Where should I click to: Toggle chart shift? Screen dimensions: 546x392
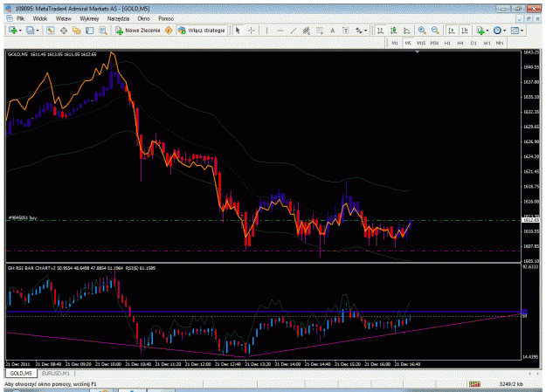465,31
